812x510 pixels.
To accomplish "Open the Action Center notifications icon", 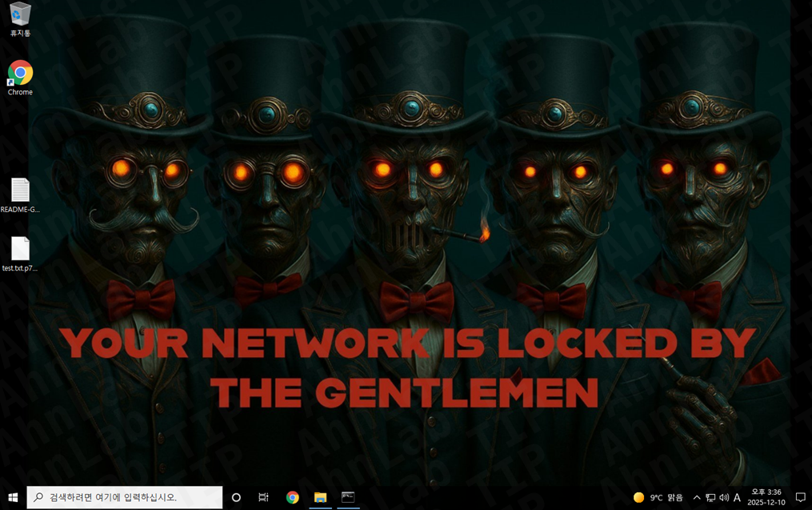I will [x=799, y=497].
